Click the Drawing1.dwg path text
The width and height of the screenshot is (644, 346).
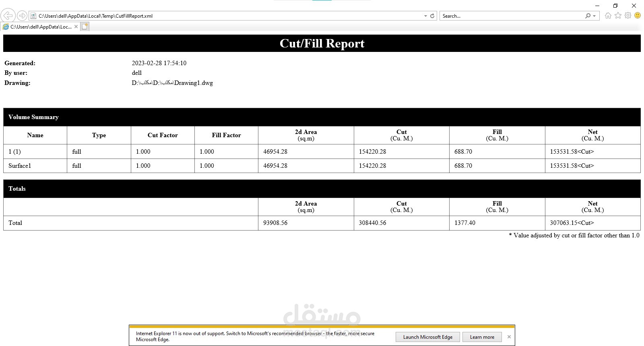pyautogui.click(x=172, y=83)
